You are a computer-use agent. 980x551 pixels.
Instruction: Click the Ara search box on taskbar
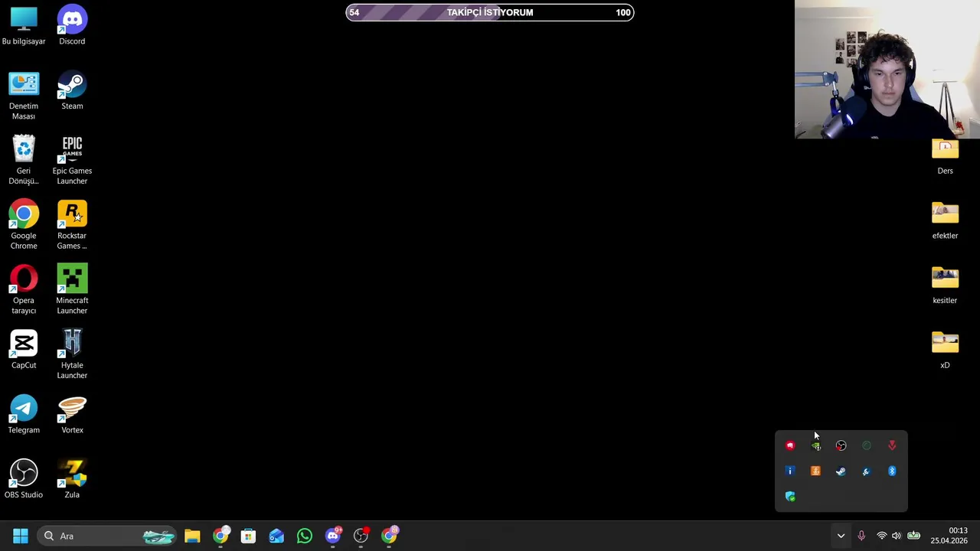pyautogui.click(x=107, y=536)
